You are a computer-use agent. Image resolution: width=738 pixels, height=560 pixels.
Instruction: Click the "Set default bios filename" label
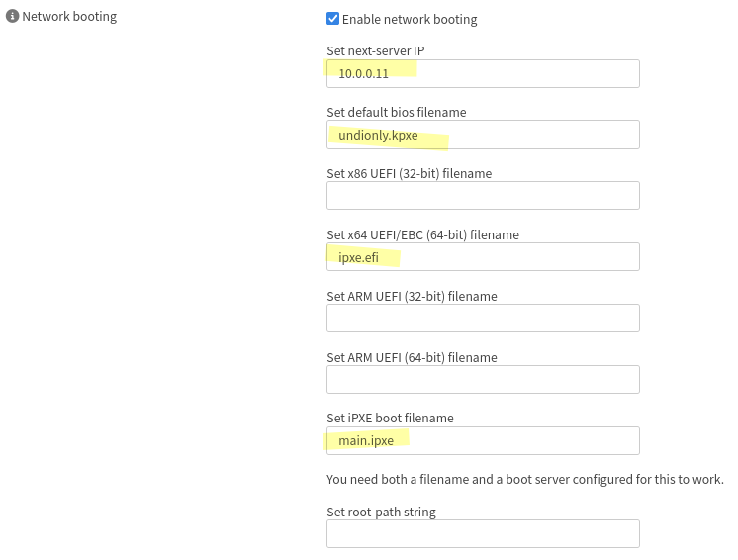(396, 112)
